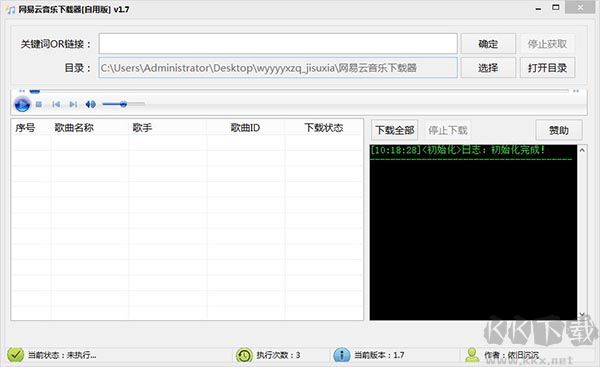This screenshot has width=600, height=367.
Task: Choose a folder with 选择 button
Action: coord(488,68)
